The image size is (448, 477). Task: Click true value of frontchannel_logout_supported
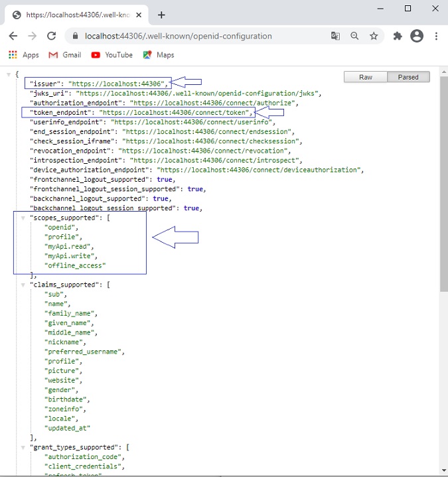(x=165, y=180)
